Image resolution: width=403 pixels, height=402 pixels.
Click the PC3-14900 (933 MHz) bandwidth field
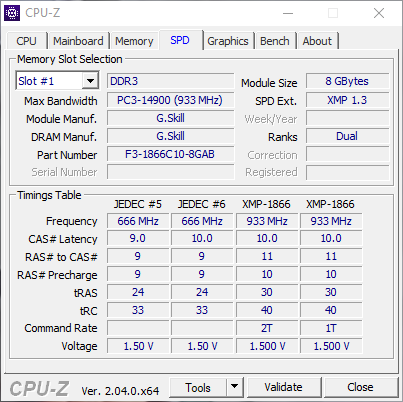tap(170, 100)
